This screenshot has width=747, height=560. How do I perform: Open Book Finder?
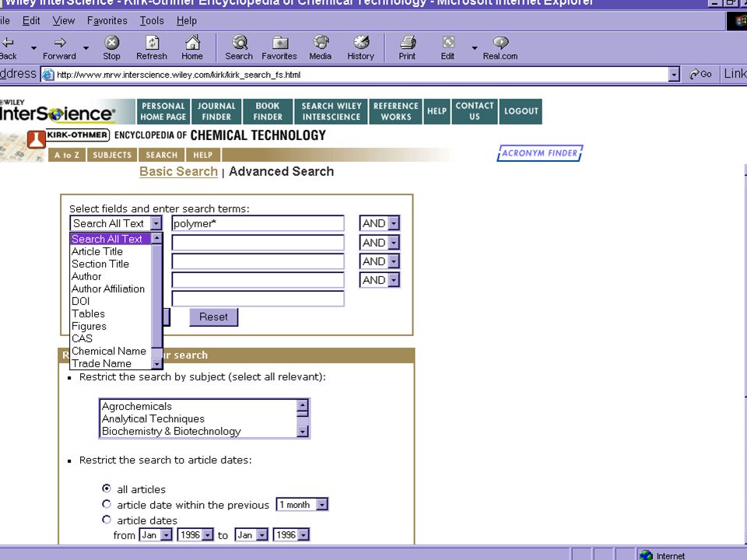(268, 111)
